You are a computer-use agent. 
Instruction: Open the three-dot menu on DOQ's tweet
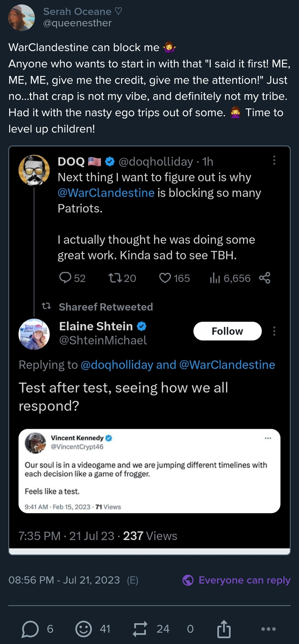point(274,160)
